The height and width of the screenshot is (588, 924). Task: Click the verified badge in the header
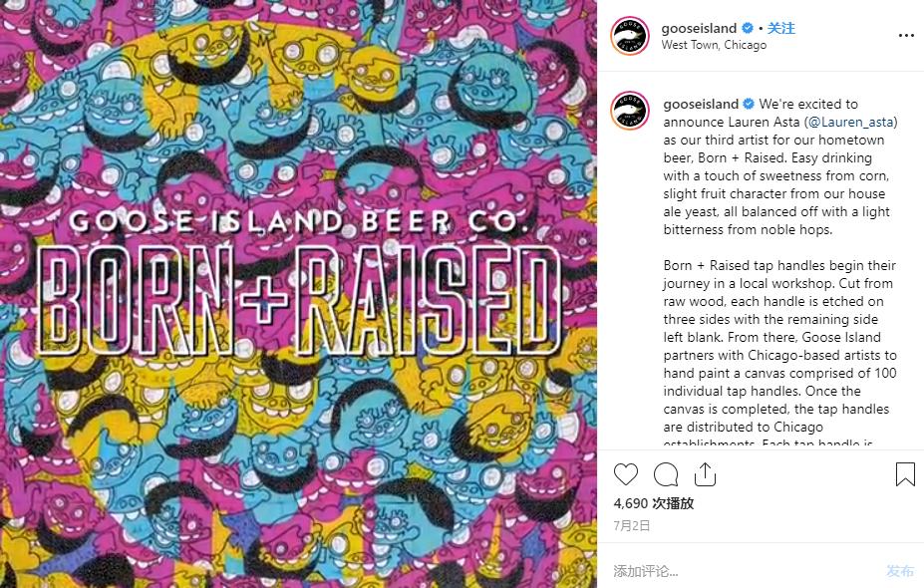click(747, 28)
